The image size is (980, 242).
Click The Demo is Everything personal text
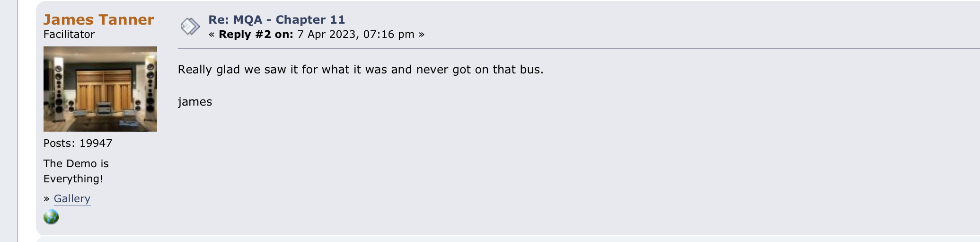tap(76, 171)
